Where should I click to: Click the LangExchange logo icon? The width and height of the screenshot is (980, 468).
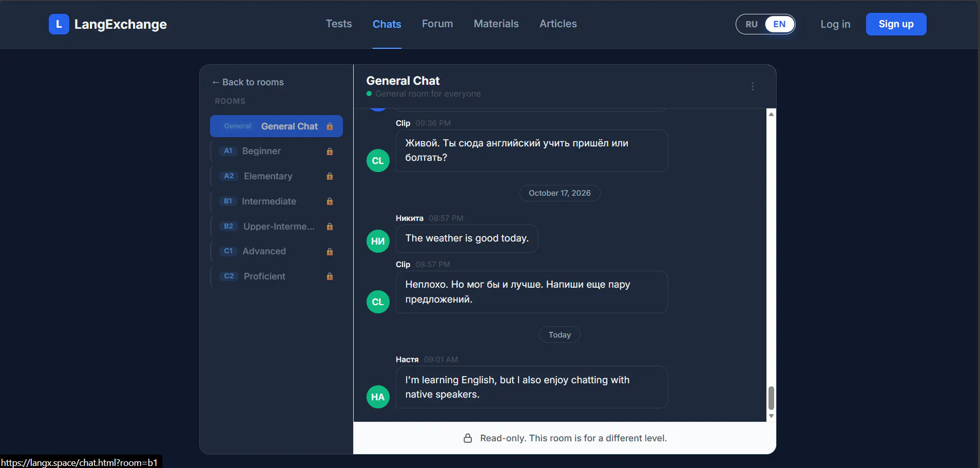tap(59, 24)
